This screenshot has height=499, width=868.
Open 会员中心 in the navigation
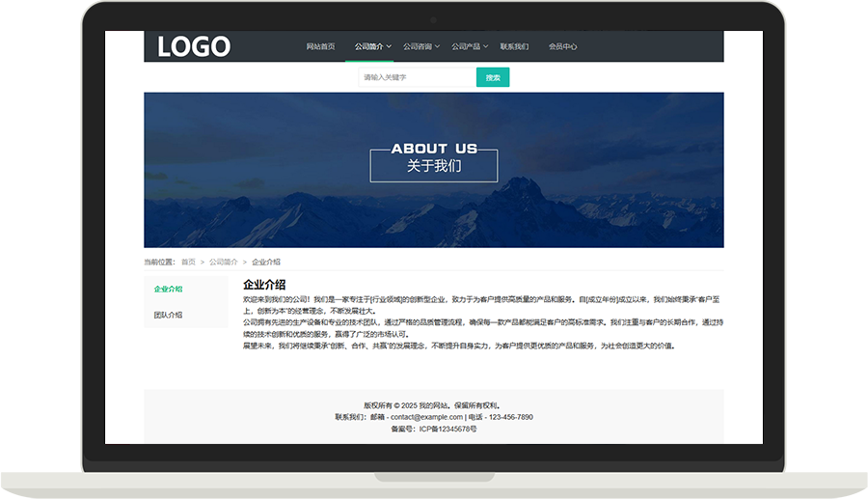[x=562, y=46]
